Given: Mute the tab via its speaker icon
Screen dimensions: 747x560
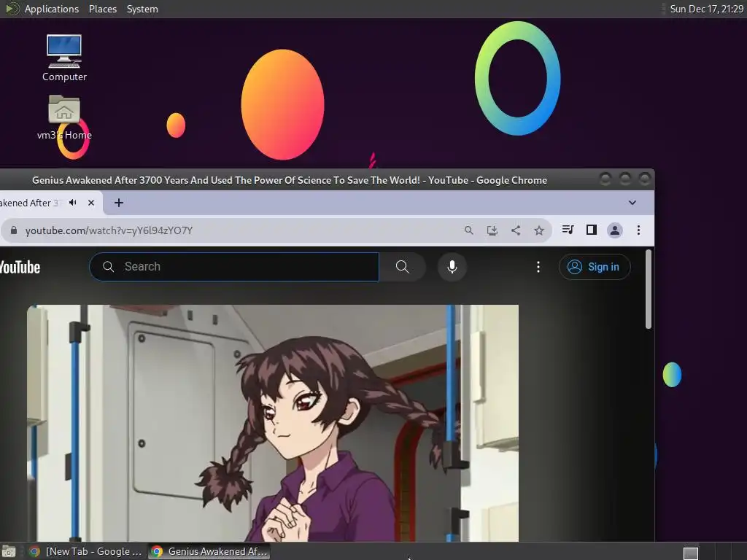Looking at the screenshot, I should [x=73, y=203].
